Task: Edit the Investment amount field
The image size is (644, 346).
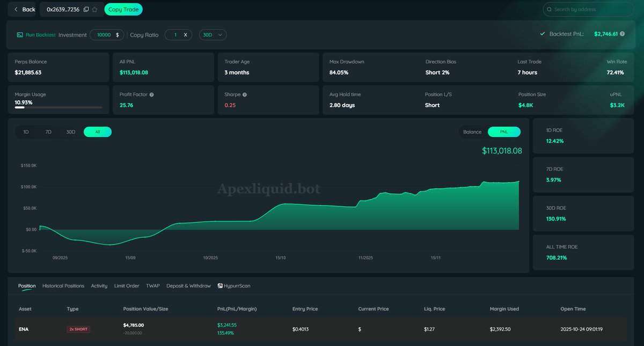Action: pyautogui.click(x=107, y=34)
